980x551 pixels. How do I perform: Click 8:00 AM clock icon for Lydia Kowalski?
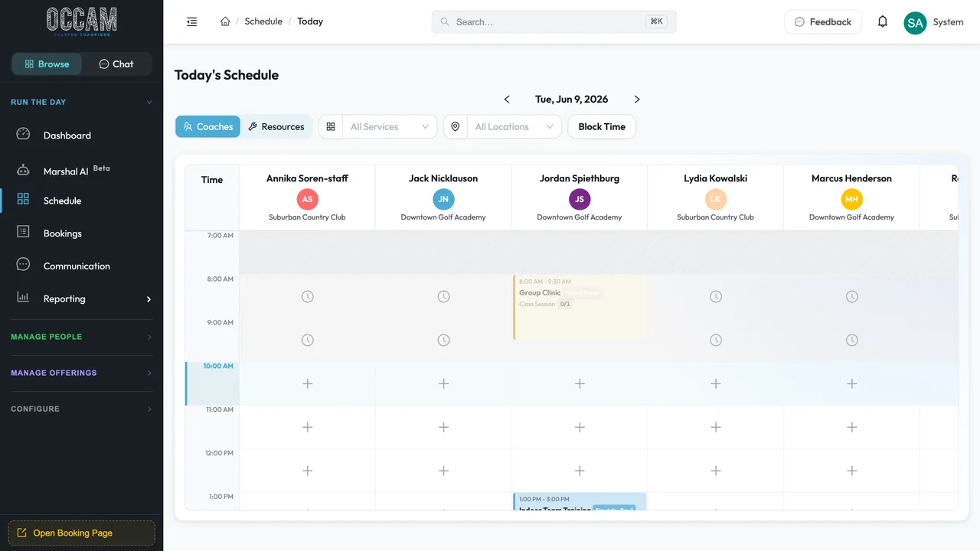(716, 296)
